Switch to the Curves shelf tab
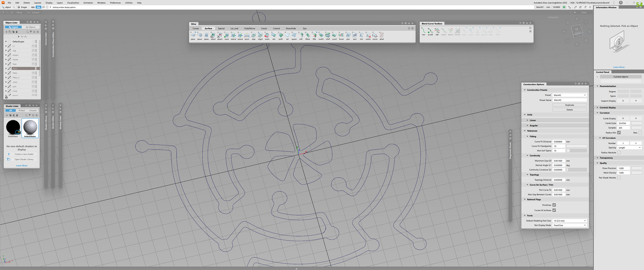Screen dimensions: 644x270 pyautogui.click(x=196, y=29)
